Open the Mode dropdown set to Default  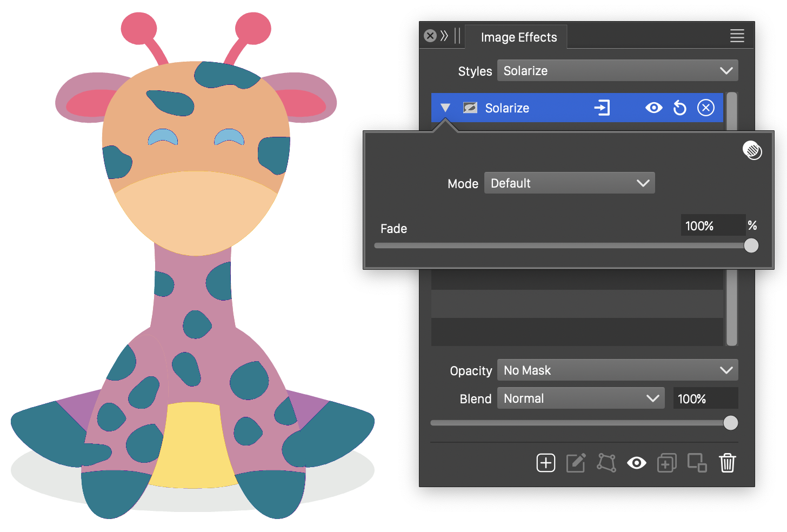pyautogui.click(x=569, y=183)
